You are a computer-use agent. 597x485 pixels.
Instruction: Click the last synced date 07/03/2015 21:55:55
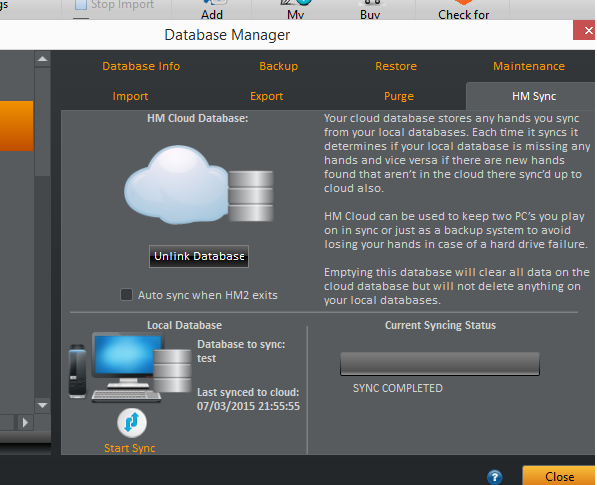248,406
